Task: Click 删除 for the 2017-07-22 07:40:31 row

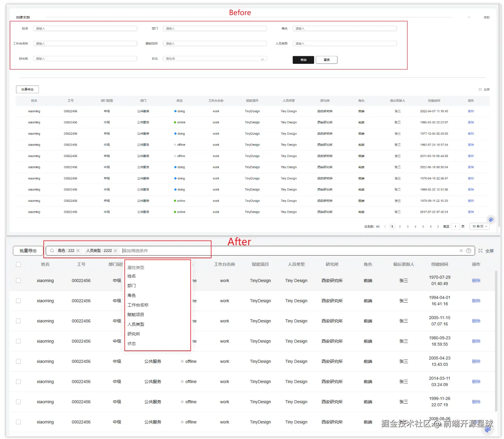Action: (471, 212)
